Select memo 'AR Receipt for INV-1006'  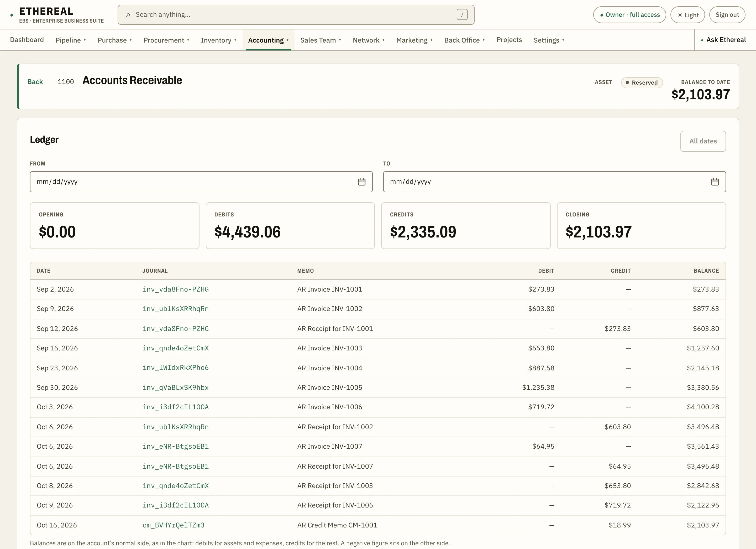(x=335, y=505)
